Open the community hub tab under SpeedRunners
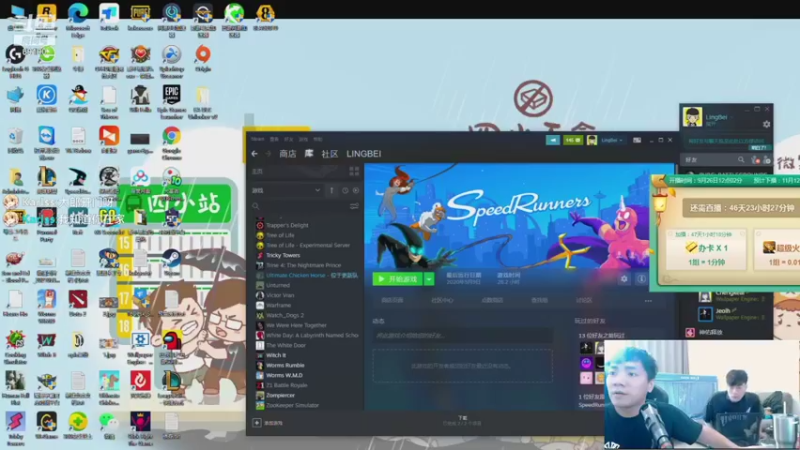 (442, 301)
